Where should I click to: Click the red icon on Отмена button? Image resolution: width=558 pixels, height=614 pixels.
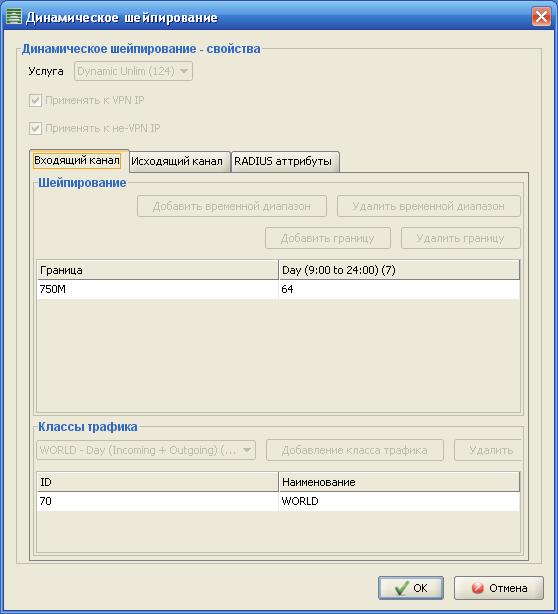(477, 588)
